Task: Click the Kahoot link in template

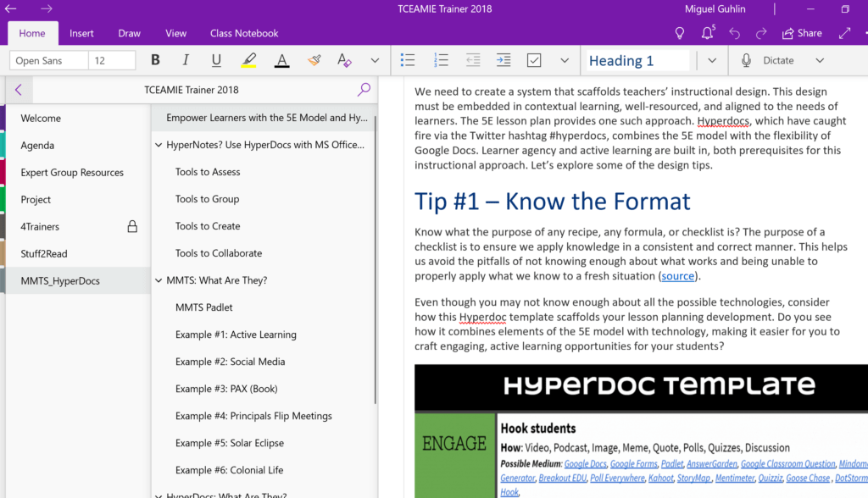Action: 661,478
